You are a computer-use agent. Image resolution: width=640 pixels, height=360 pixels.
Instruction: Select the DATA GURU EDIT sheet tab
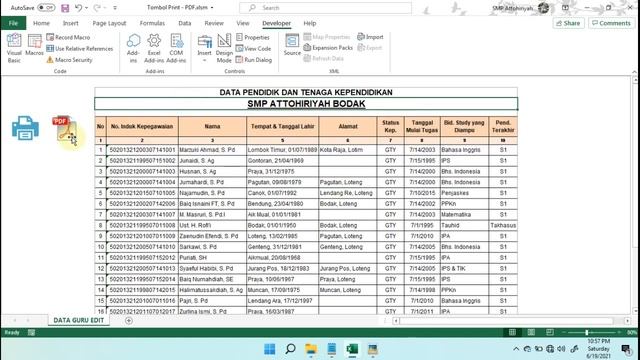point(78,320)
